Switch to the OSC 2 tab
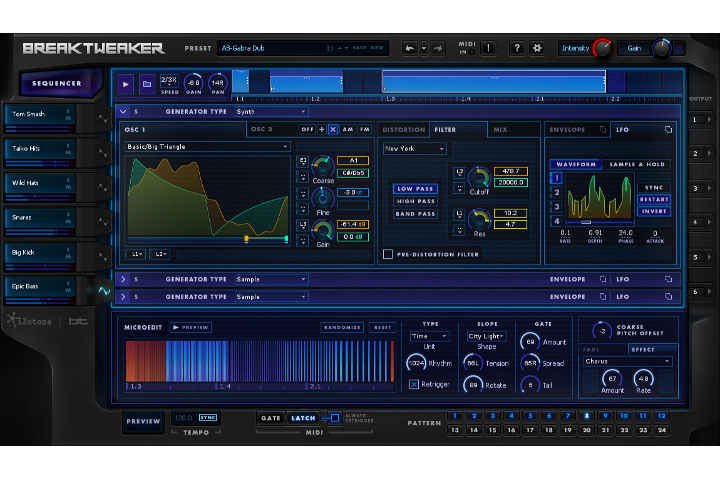The width and height of the screenshot is (720, 480). tap(262, 129)
